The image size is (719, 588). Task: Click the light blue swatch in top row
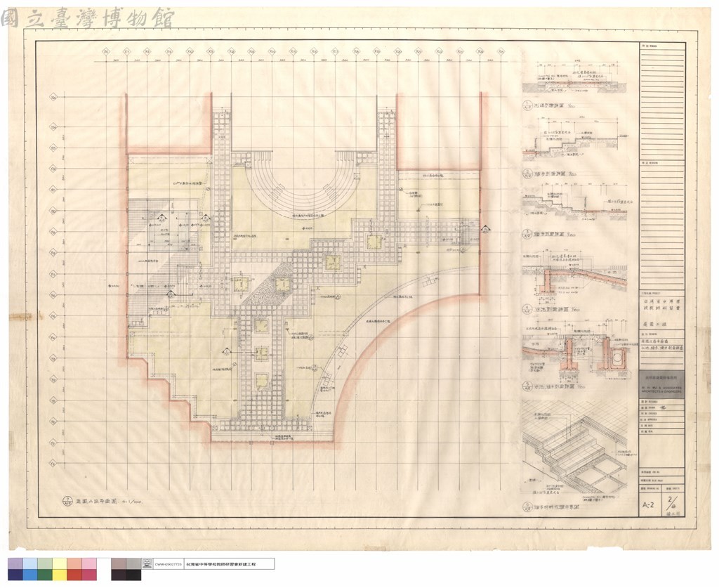click(x=29, y=563)
